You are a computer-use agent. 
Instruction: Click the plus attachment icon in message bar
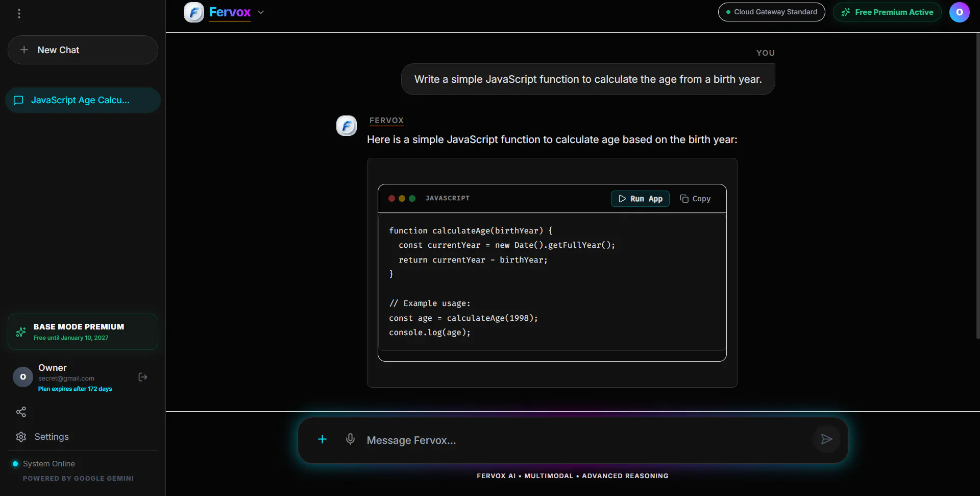[x=322, y=439]
